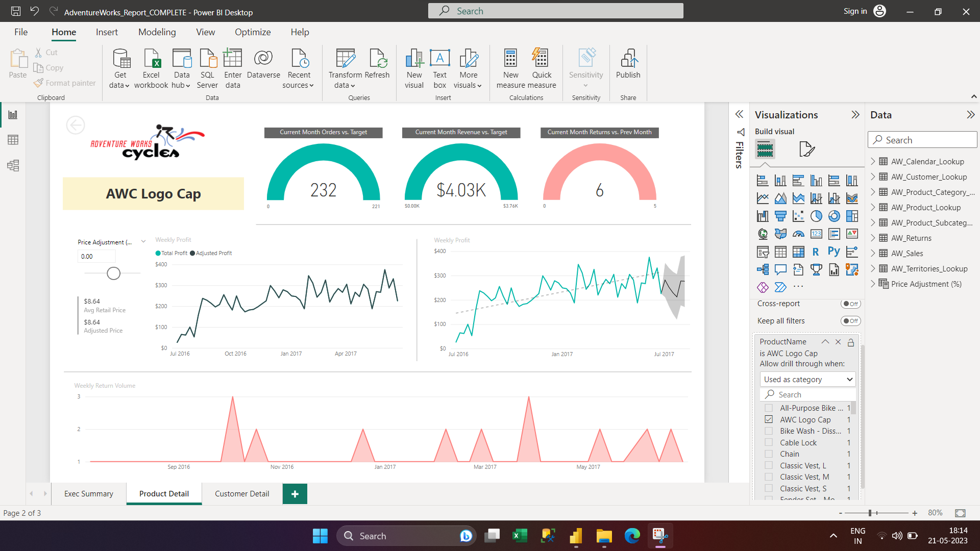980x551 pixels.
Task: Switch to Report view in left sidebar
Action: click(x=13, y=115)
